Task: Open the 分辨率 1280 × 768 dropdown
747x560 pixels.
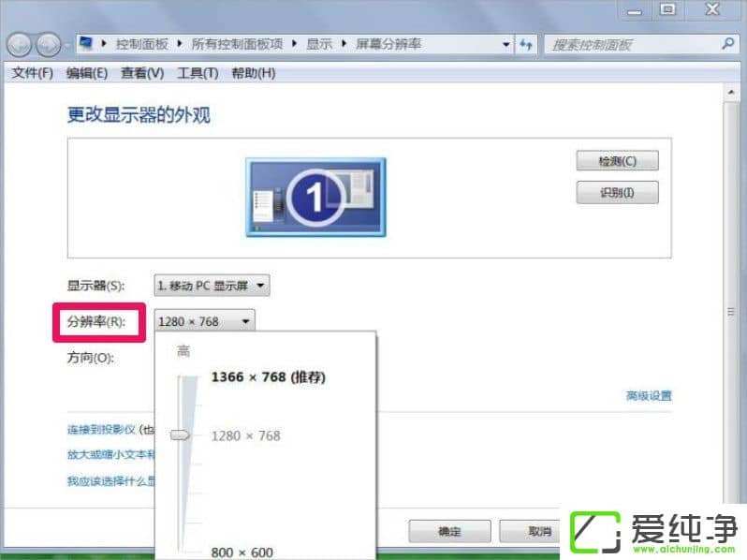Action: coord(205,322)
